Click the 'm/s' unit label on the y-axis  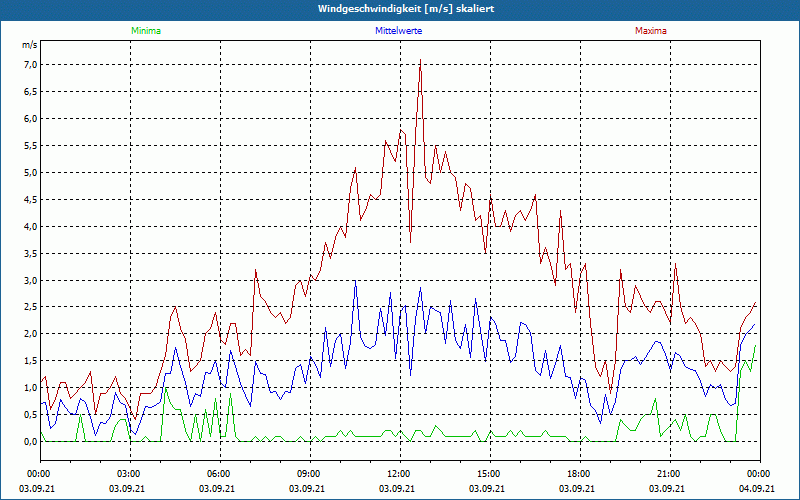click(29, 45)
